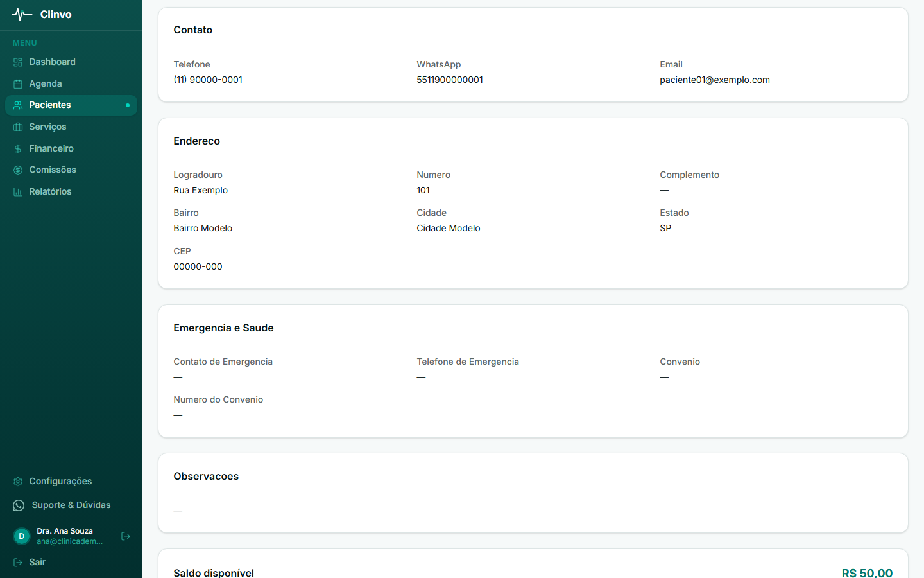Click the Relatórios bar chart icon
The width and height of the screenshot is (924, 578).
point(18,192)
